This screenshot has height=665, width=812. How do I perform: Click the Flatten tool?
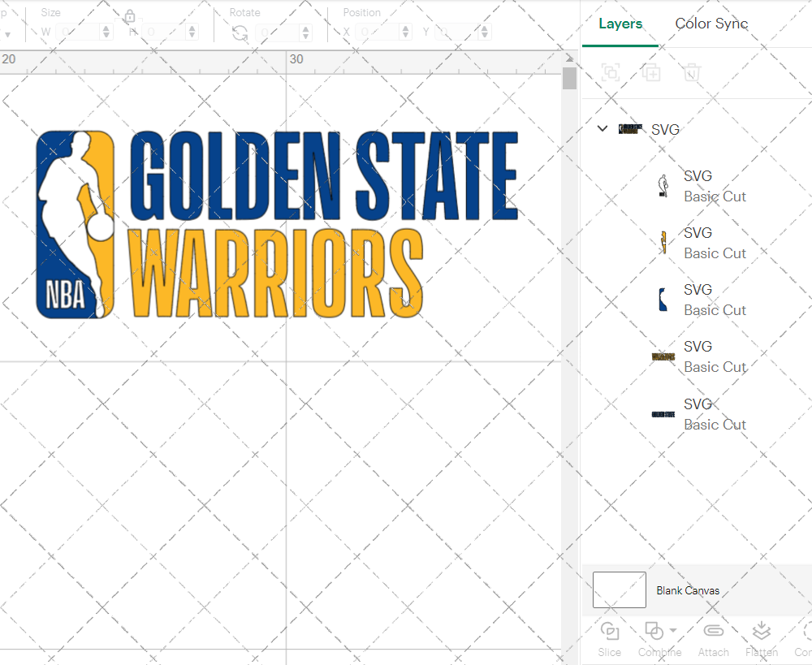coord(762,638)
